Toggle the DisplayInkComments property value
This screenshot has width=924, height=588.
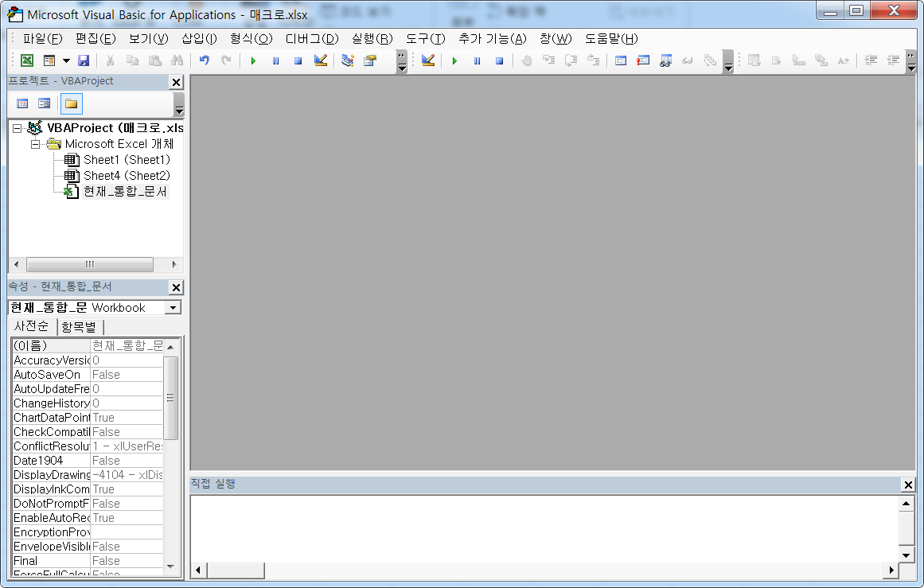[123, 489]
